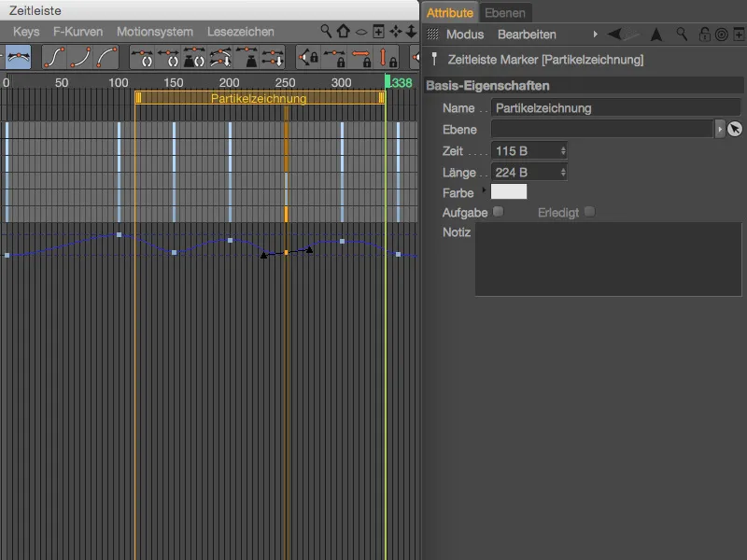Click the magnifying glass search icon in the Zeitleiste toolbar
747x560 pixels.
(325, 31)
